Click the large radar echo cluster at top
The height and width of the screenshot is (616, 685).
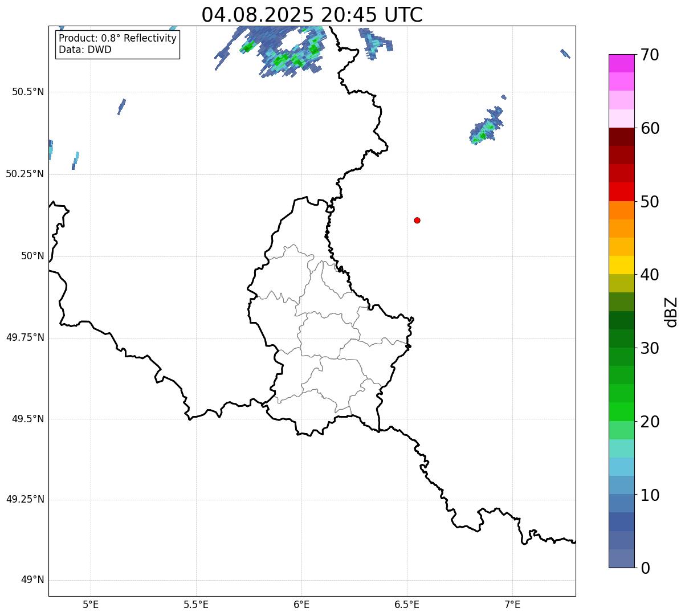(x=285, y=51)
